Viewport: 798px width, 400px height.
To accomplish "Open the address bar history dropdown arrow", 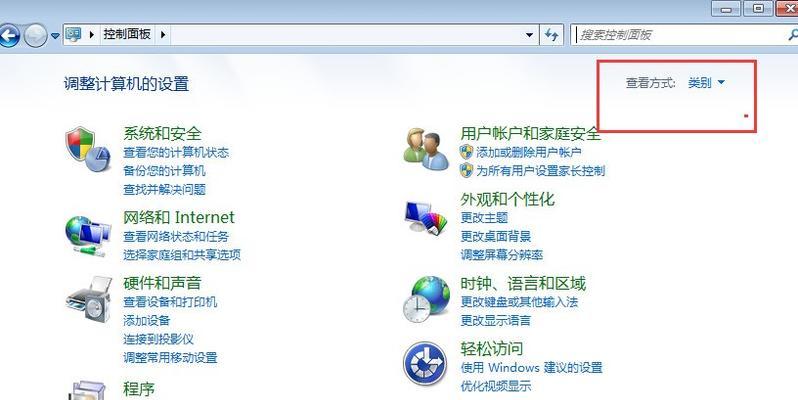I will [x=529, y=35].
